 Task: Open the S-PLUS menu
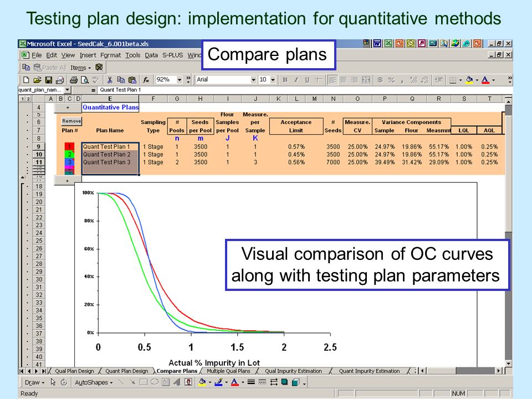pos(172,55)
